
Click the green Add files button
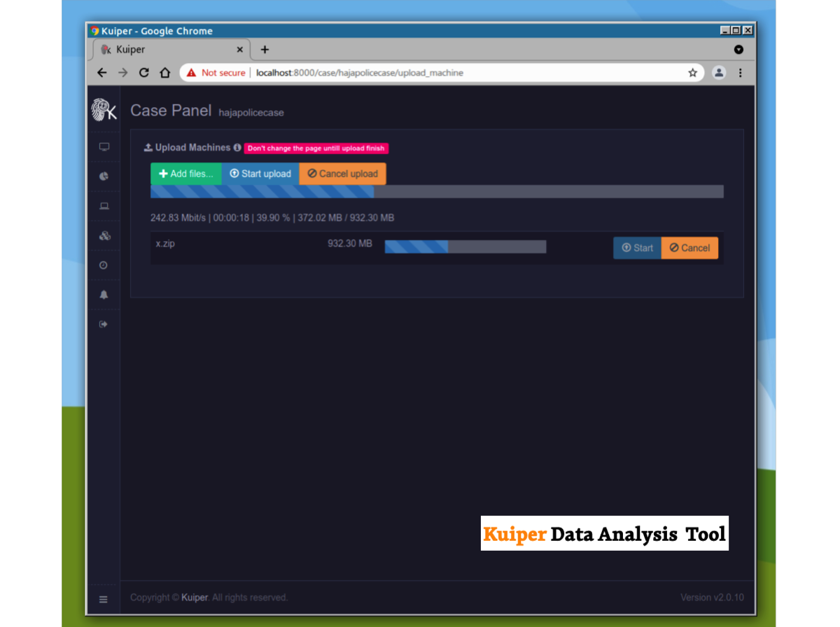coord(186,174)
